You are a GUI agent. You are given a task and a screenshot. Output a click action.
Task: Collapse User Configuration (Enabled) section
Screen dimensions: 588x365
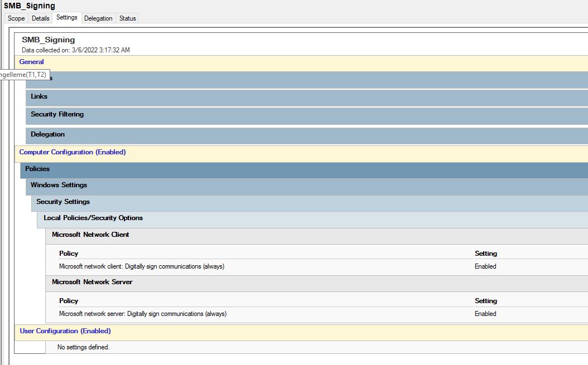(65, 331)
